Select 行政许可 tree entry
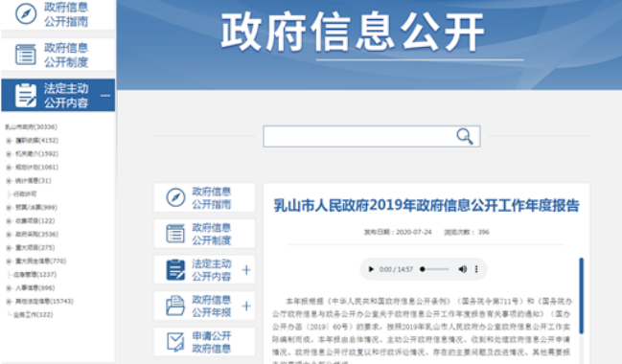Screen dimensions: 622x364 coord(25,193)
